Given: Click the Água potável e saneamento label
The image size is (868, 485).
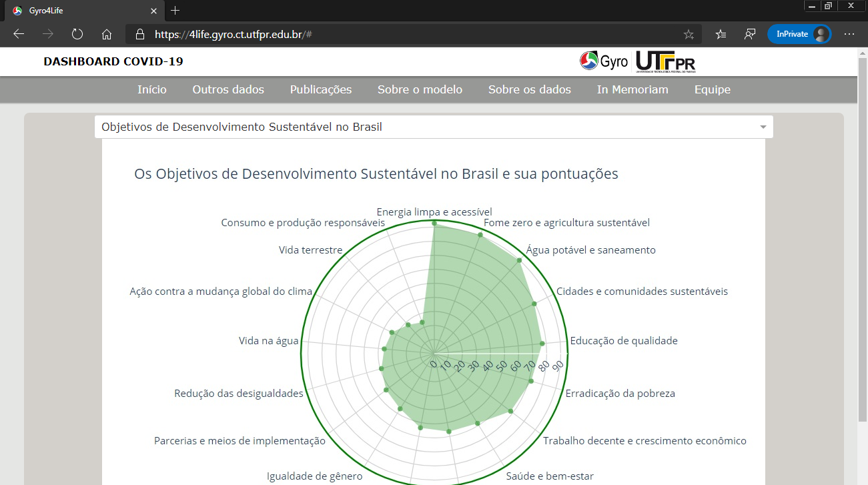Looking at the screenshot, I should tap(591, 250).
